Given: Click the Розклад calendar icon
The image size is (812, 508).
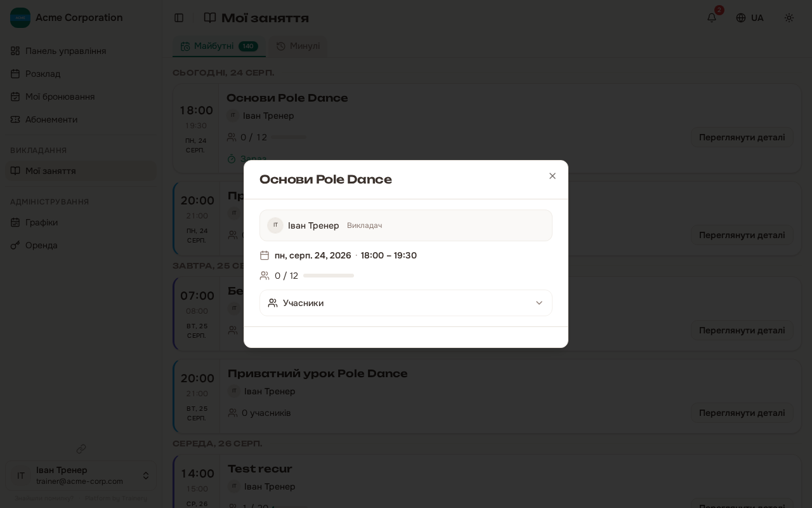Looking at the screenshot, I should click(x=15, y=74).
